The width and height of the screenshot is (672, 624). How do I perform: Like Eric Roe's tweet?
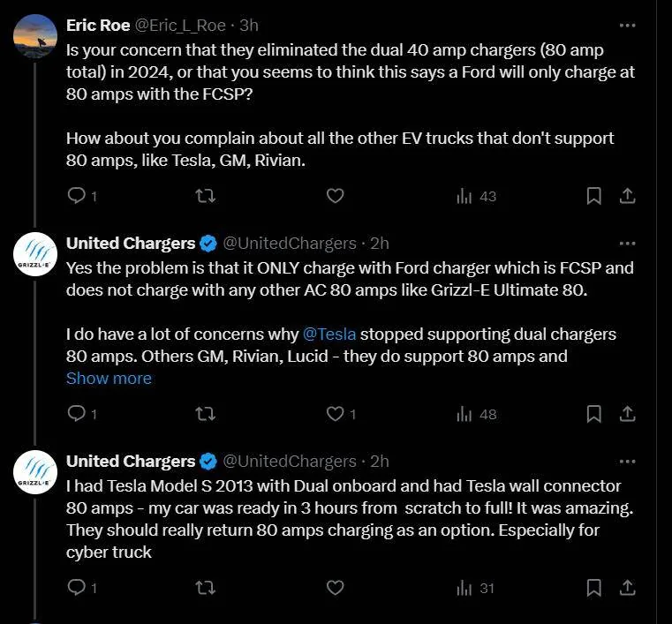[335, 196]
